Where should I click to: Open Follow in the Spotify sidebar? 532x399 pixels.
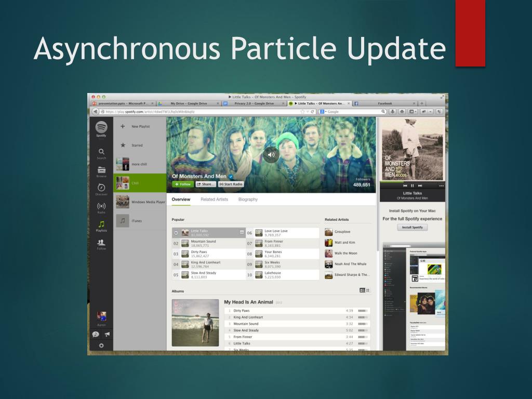tap(101, 244)
